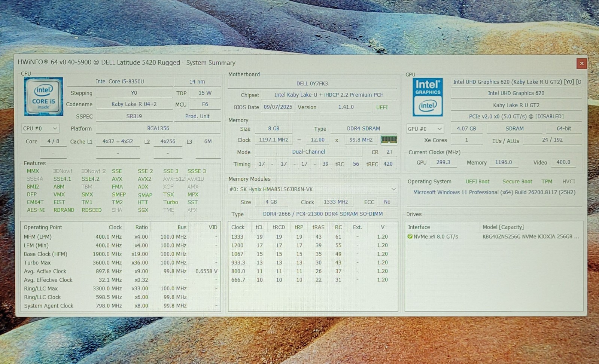
Task: Click the ECC No value
Action: (387, 202)
